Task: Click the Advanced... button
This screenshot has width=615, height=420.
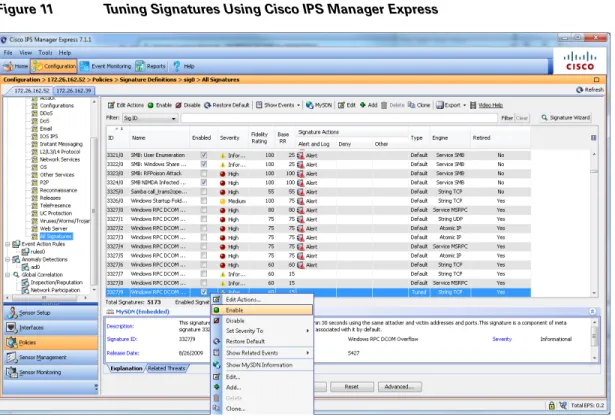Action: pyautogui.click(x=400, y=387)
